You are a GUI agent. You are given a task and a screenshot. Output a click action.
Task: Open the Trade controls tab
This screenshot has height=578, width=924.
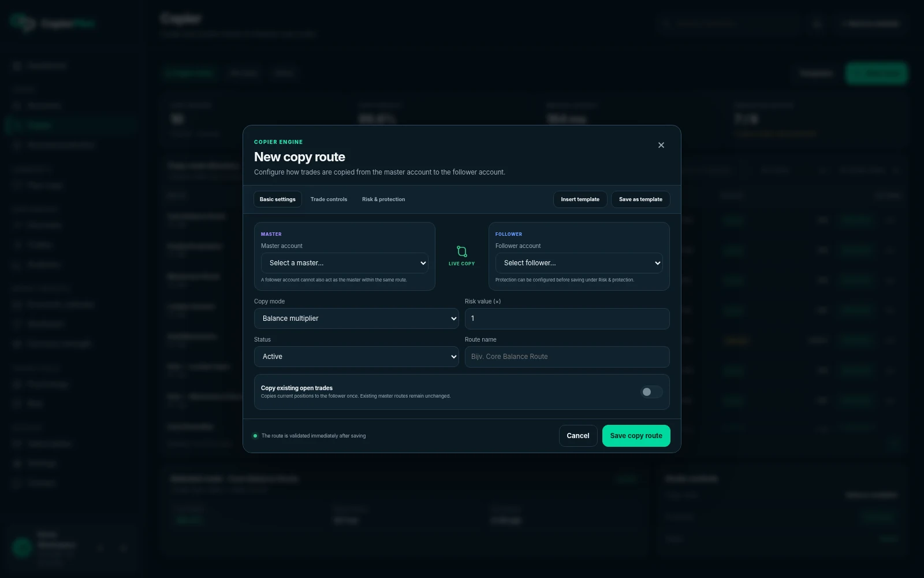(329, 199)
